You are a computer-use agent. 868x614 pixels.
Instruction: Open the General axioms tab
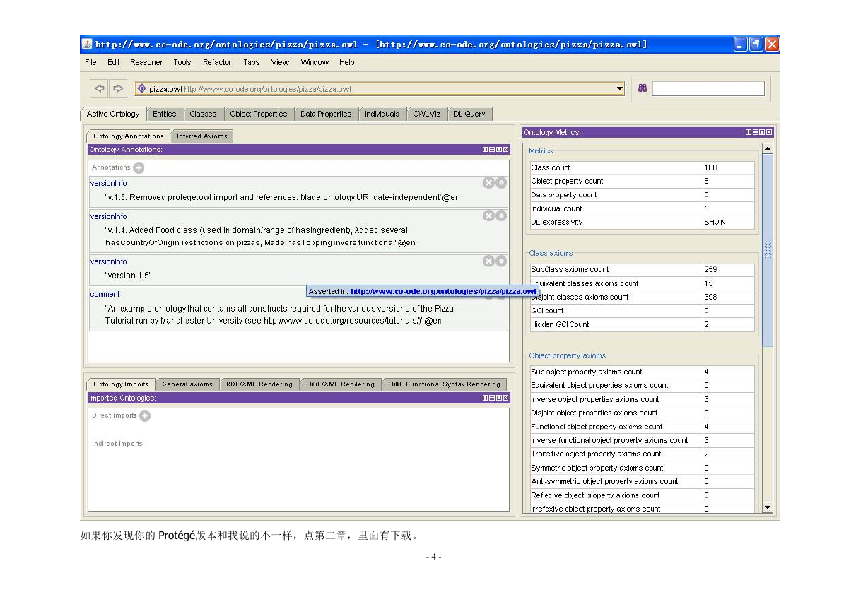(x=187, y=384)
